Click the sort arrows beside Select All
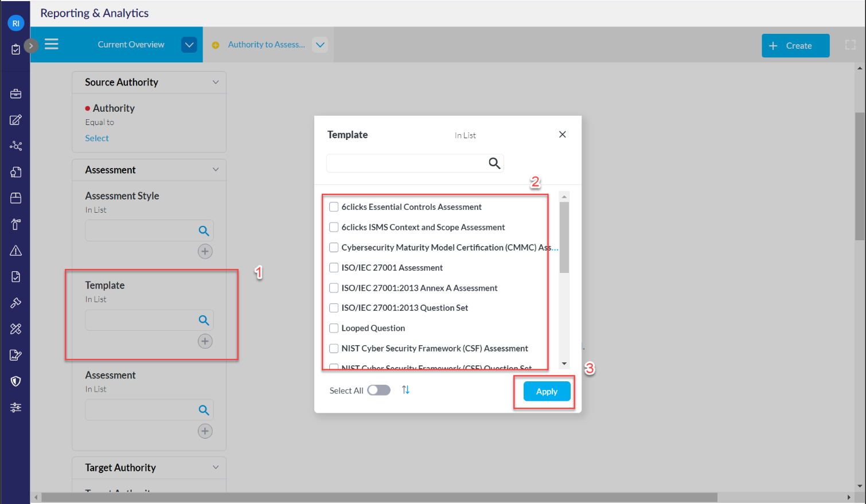The height and width of the screenshot is (504, 866). [405, 390]
